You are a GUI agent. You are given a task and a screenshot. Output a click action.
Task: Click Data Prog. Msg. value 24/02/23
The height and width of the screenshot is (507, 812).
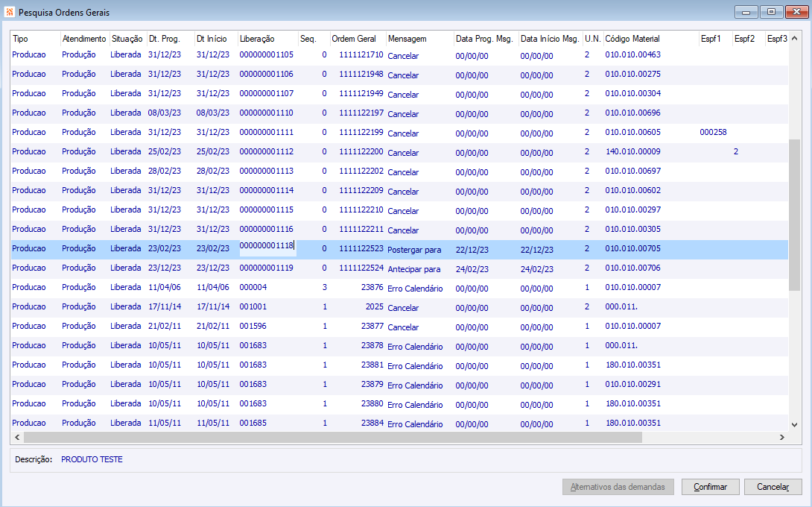pos(472,269)
